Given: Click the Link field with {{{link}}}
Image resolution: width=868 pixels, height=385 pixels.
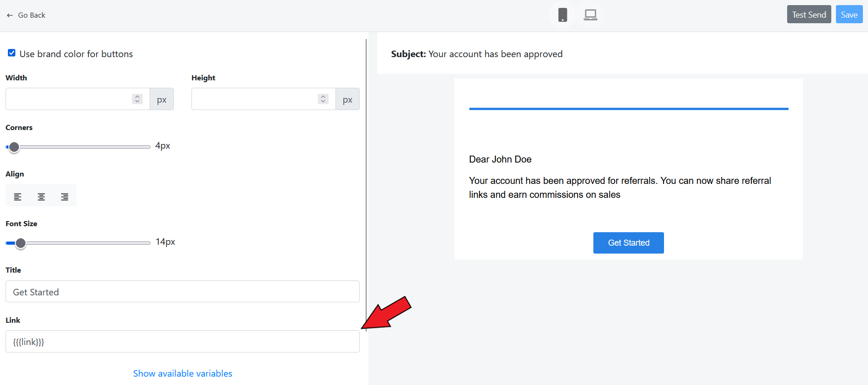Looking at the screenshot, I should 182,342.
